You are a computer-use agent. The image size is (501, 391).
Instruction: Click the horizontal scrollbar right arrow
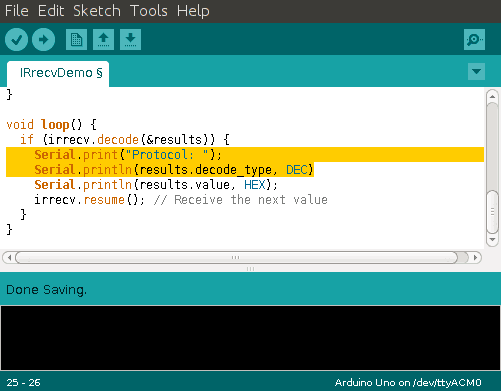pos(475,257)
